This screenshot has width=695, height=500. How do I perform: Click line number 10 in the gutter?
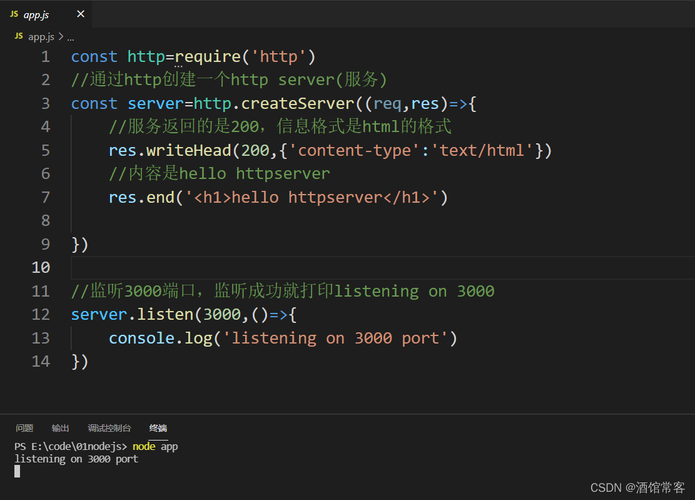41,268
